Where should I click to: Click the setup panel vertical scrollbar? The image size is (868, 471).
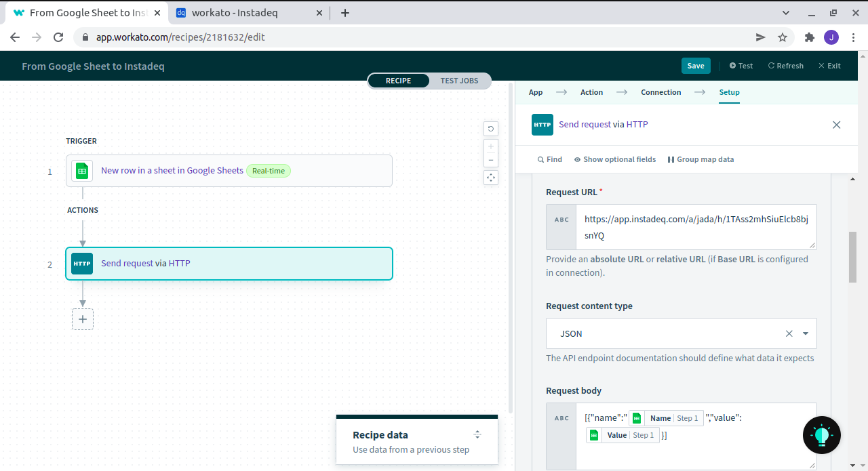pos(853,258)
